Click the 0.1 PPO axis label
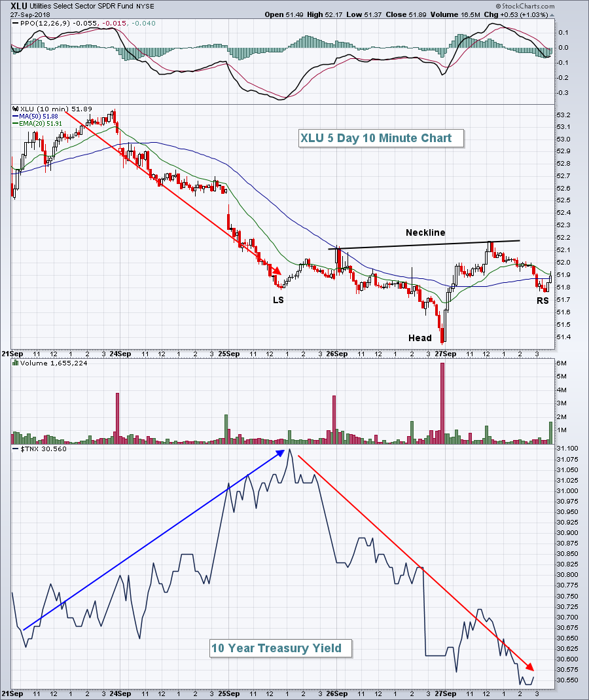589x700 pixels. pos(563,33)
